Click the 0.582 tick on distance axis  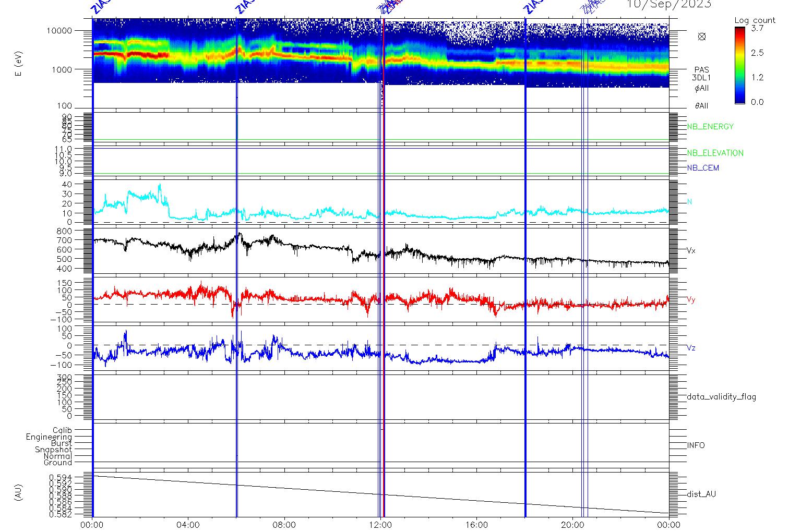(x=61, y=515)
